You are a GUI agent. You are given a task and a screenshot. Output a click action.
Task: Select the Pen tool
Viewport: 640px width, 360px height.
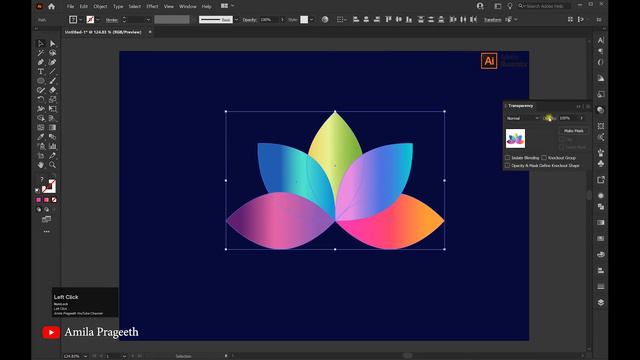(40, 62)
